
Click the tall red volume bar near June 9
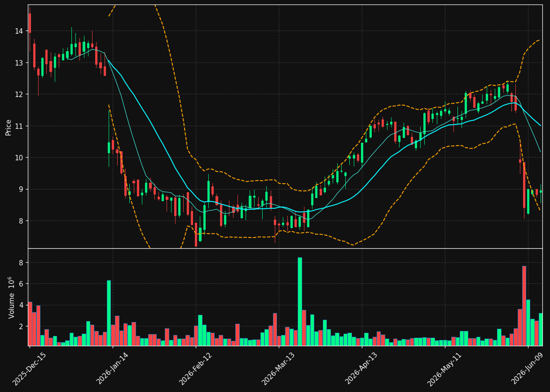[x=524, y=306]
